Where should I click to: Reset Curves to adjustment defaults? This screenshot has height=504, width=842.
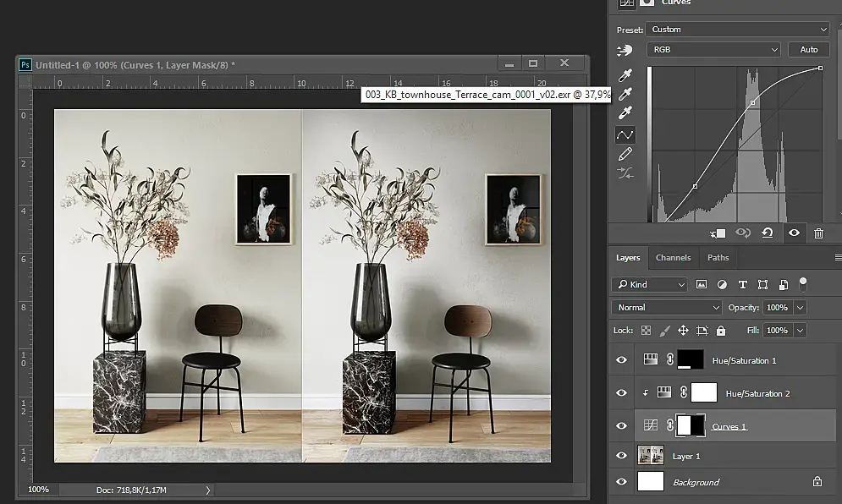coord(768,233)
